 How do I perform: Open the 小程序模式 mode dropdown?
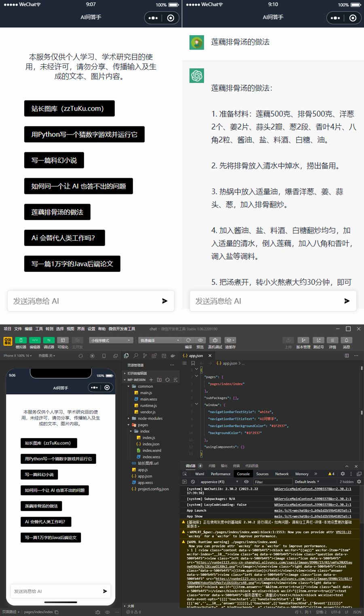tap(111, 340)
